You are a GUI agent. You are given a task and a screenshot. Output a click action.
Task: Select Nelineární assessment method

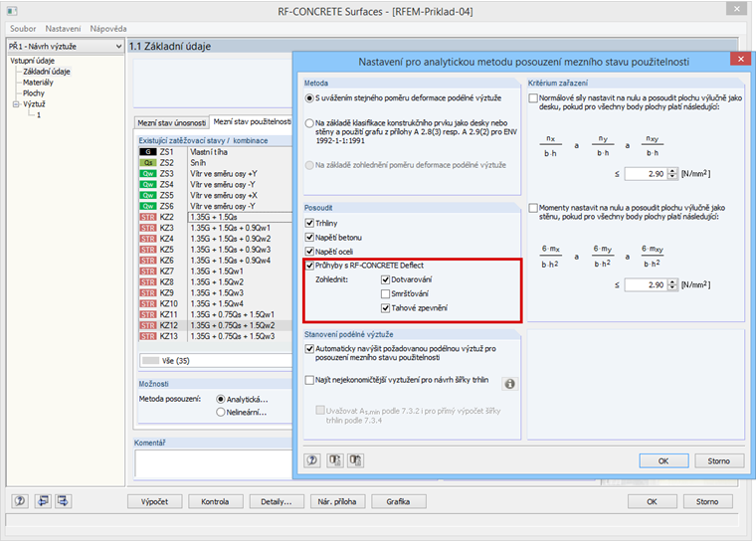click(221, 413)
